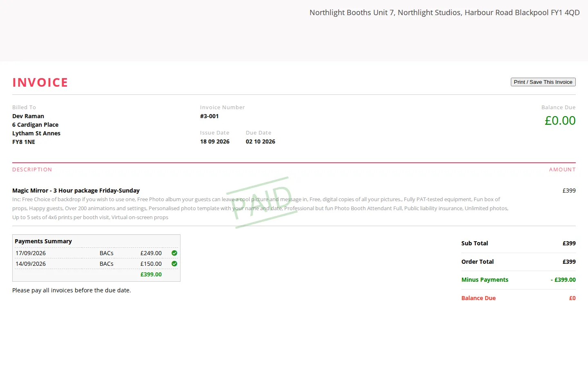Click the red Balance Due label
This screenshot has width=588, height=368.
[479, 298]
